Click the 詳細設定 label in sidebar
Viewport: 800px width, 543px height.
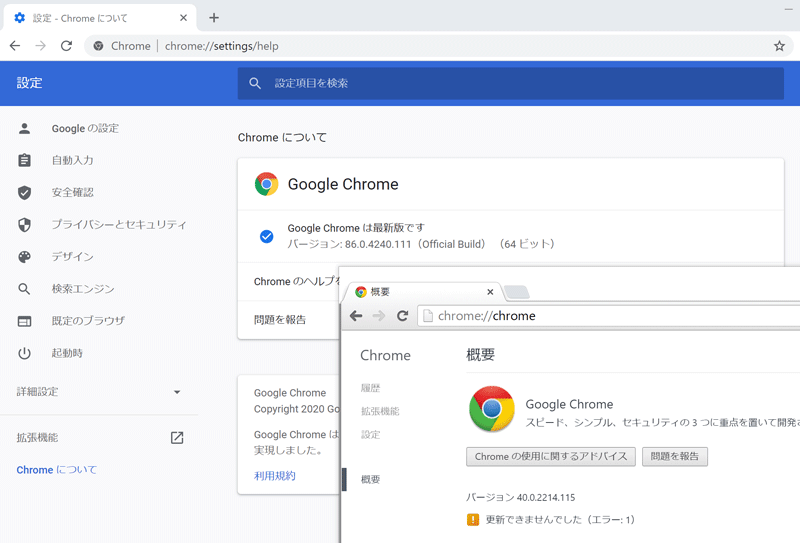[37, 392]
